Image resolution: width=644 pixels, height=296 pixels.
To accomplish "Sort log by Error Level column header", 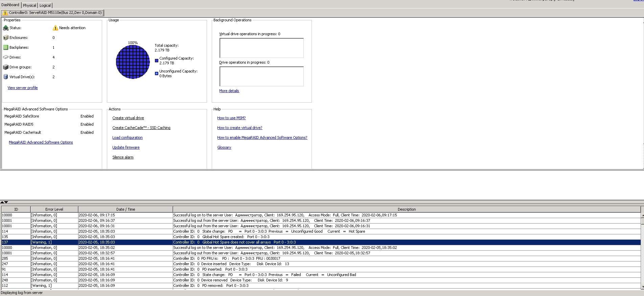I will coord(54,209).
